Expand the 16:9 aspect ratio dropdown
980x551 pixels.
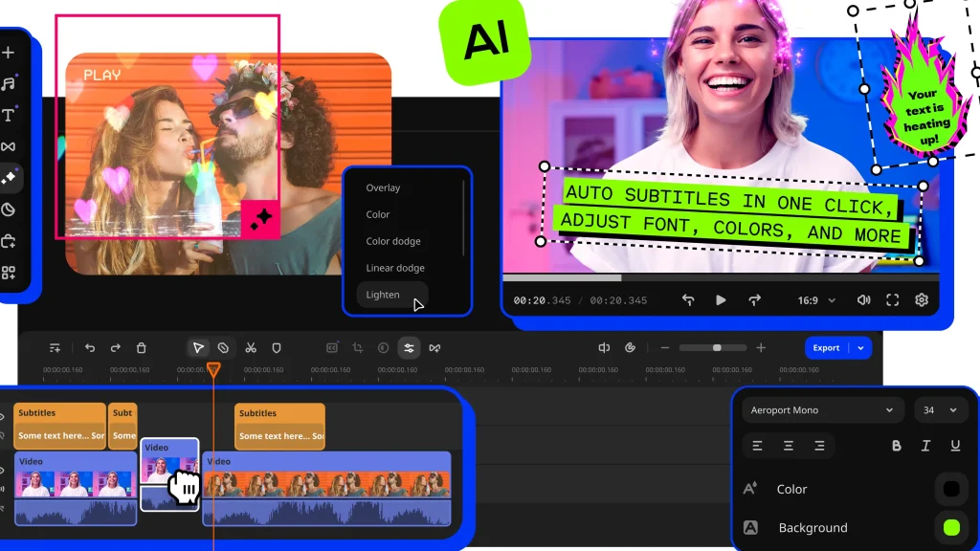(x=816, y=300)
